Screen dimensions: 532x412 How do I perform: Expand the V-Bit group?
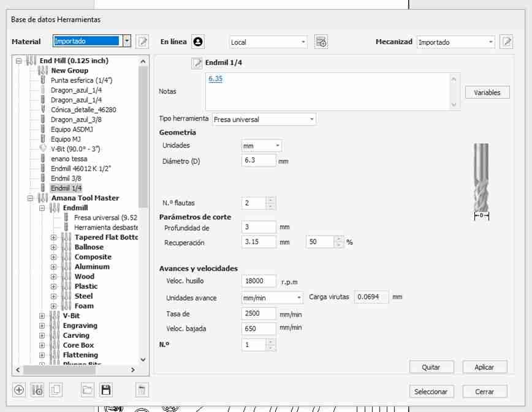point(42,316)
